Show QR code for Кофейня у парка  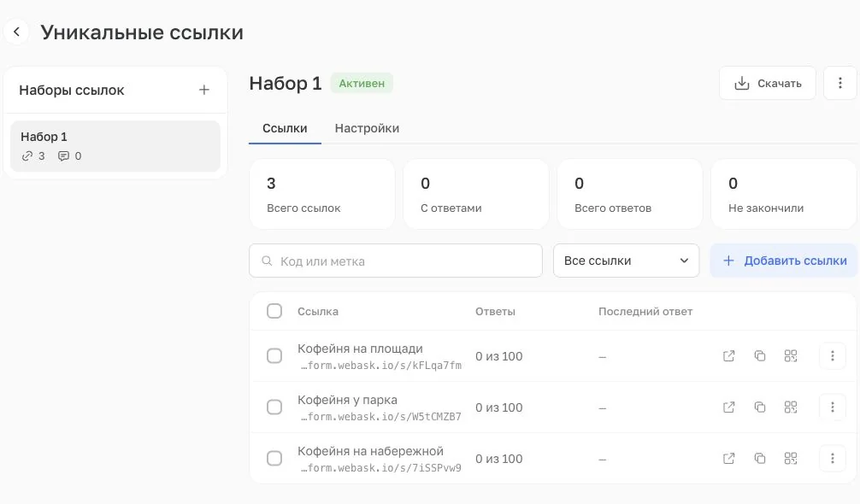pyautogui.click(x=791, y=407)
